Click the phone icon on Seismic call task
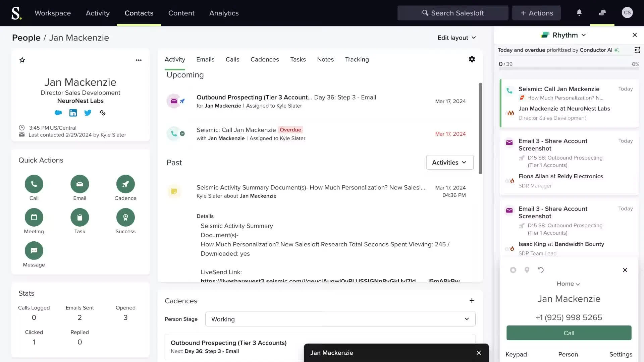Screen dimensions: 644x362 pyautogui.click(x=174, y=133)
